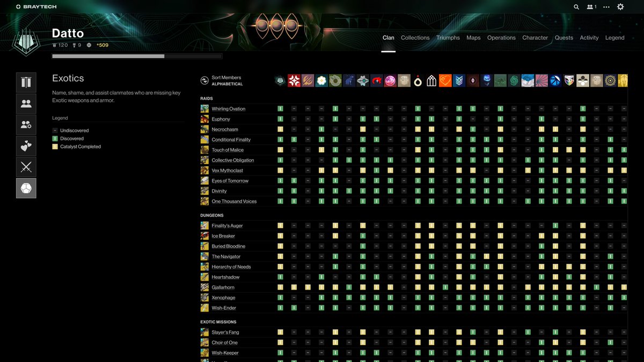Select the blue chevrons member emblem

click(x=459, y=81)
